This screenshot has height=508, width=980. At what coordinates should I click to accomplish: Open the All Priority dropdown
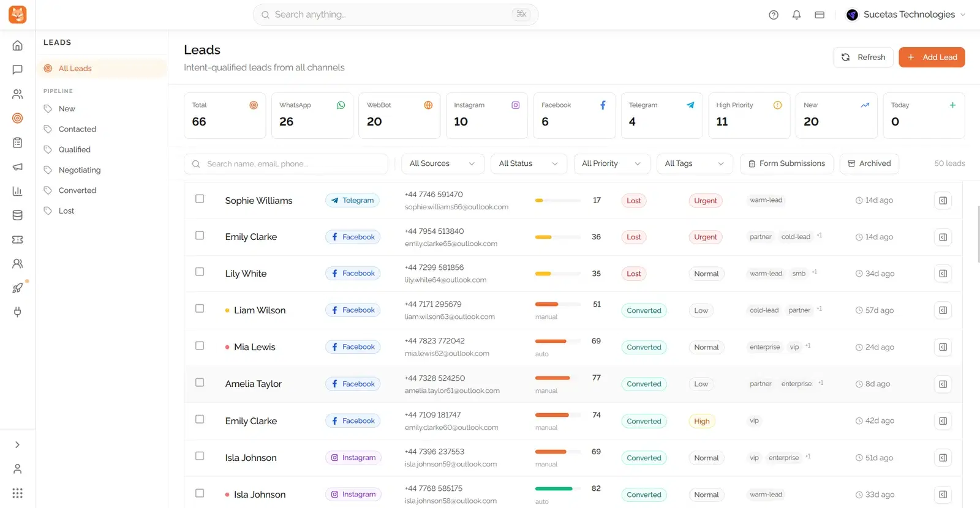pos(612,164)
